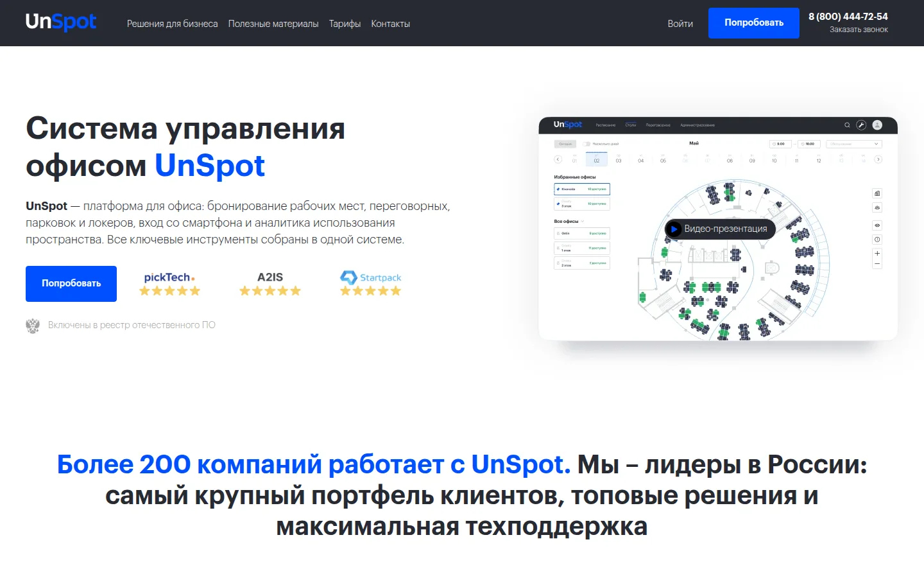Screen dimensions: 924x578
Task: Zoom in with the plus icon on the map
Action: tap(877, 254)
